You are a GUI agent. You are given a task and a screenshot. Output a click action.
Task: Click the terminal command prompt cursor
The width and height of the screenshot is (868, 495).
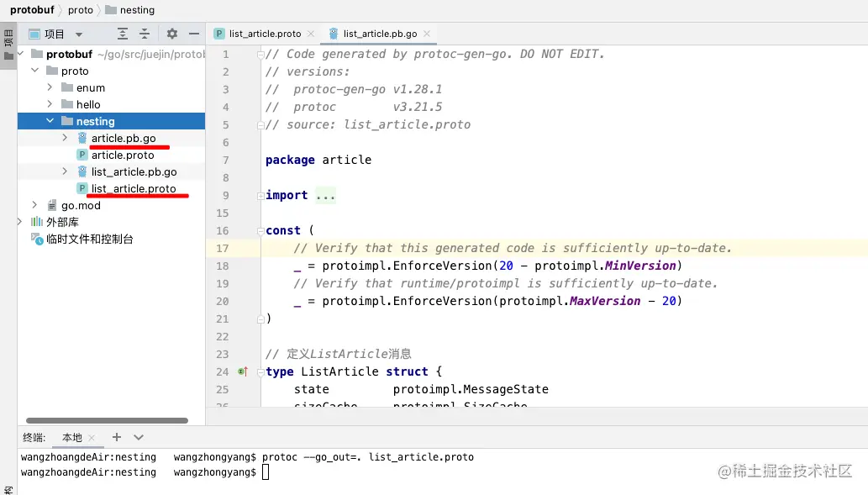click(266, 472)
